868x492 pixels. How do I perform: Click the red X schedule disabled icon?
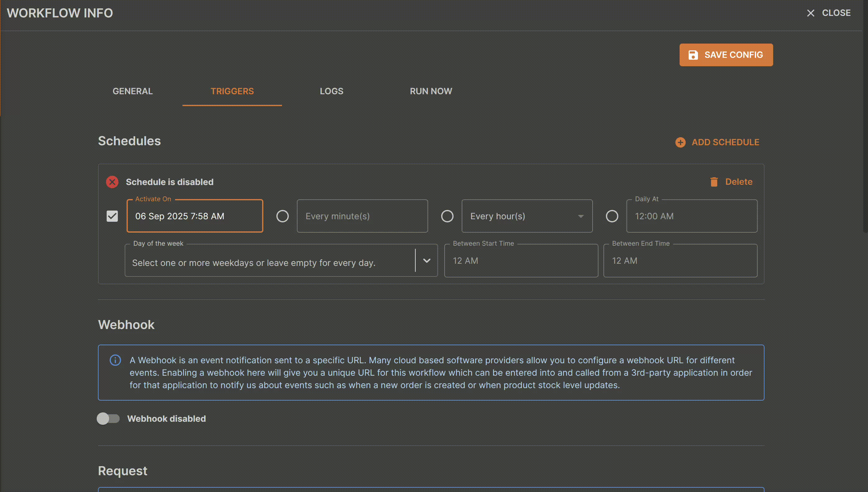tap(112, 182)
